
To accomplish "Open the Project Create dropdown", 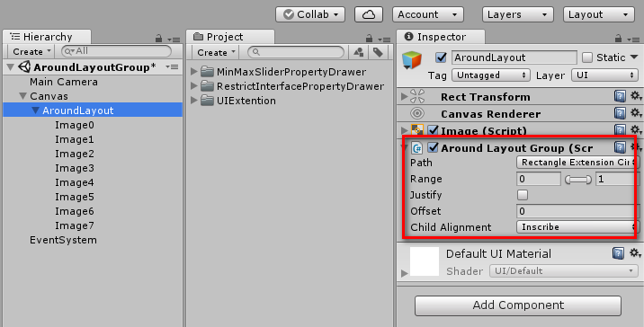I will [x=215, y=52].
